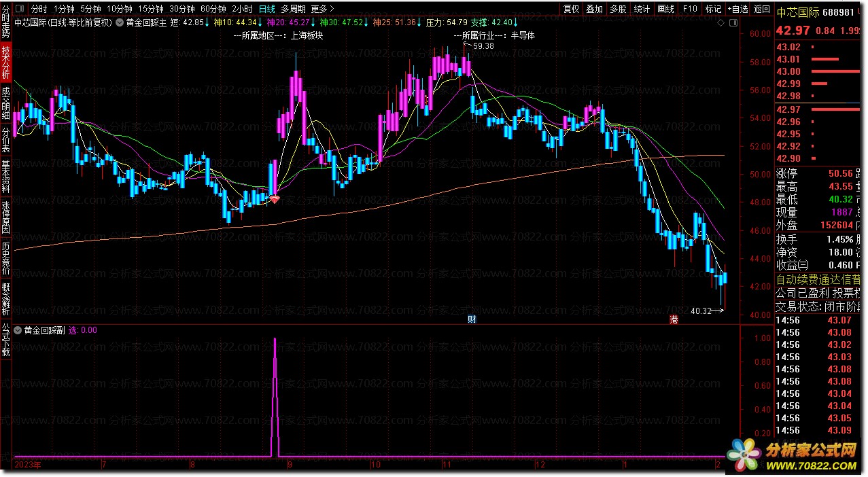Click the 半导体 industry label
This screenshot has height=477, width=868.
pyautogui.click(x=523, y=36)
